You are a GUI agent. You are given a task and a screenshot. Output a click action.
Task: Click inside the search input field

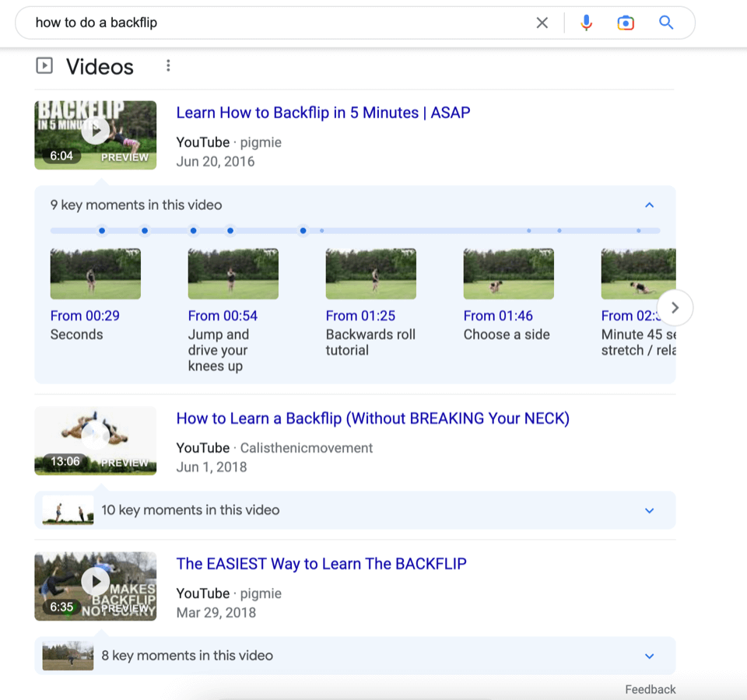233,23
